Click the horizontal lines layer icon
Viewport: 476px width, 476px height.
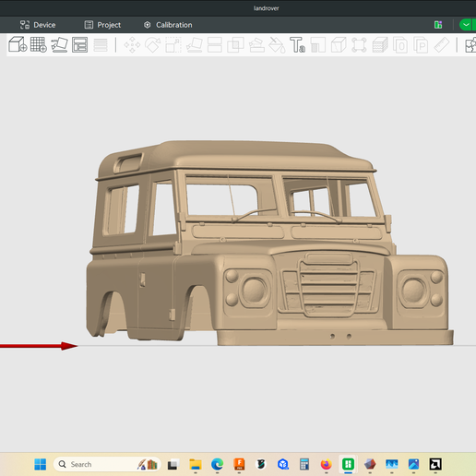click(x=101, y=45)
